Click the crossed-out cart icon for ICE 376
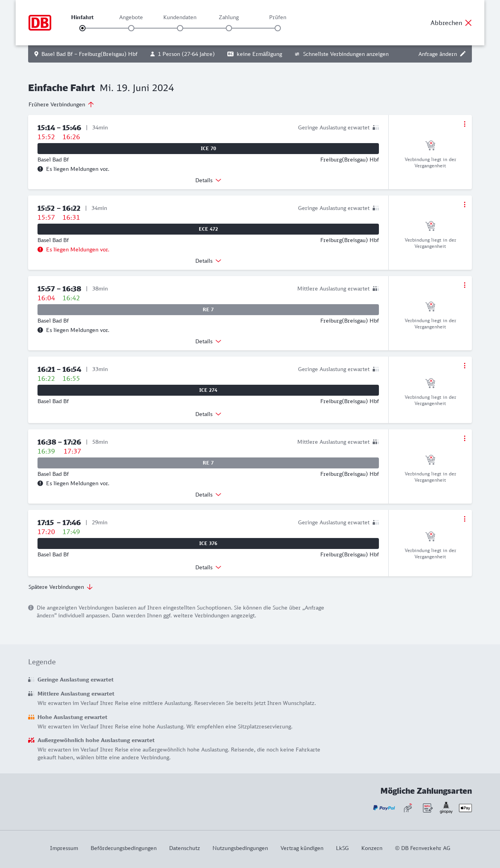500x868 pixels. [430, 536]
